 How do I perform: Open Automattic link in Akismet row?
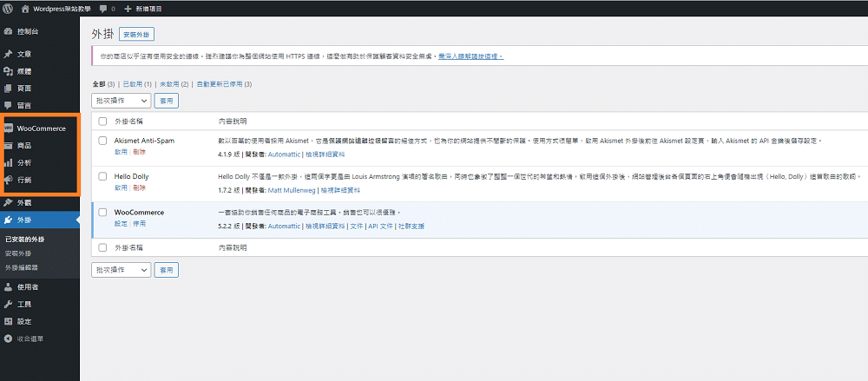[x=284, y=154]
